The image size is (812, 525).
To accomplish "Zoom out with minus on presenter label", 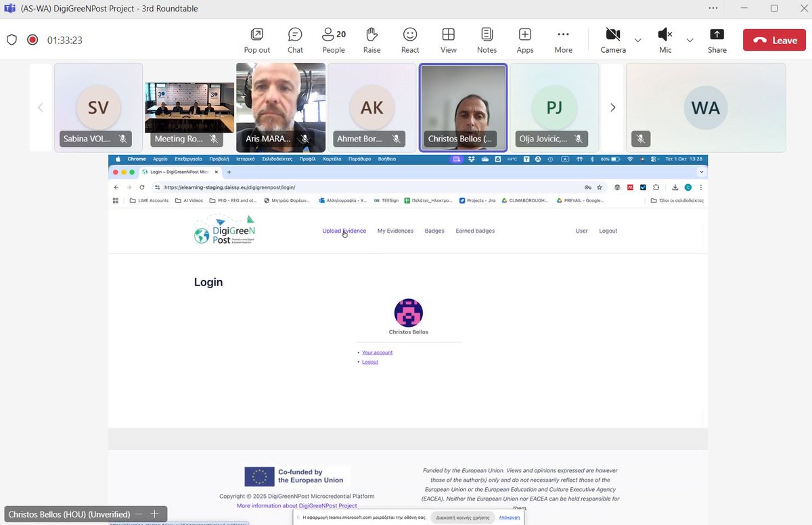I will 138,514.
